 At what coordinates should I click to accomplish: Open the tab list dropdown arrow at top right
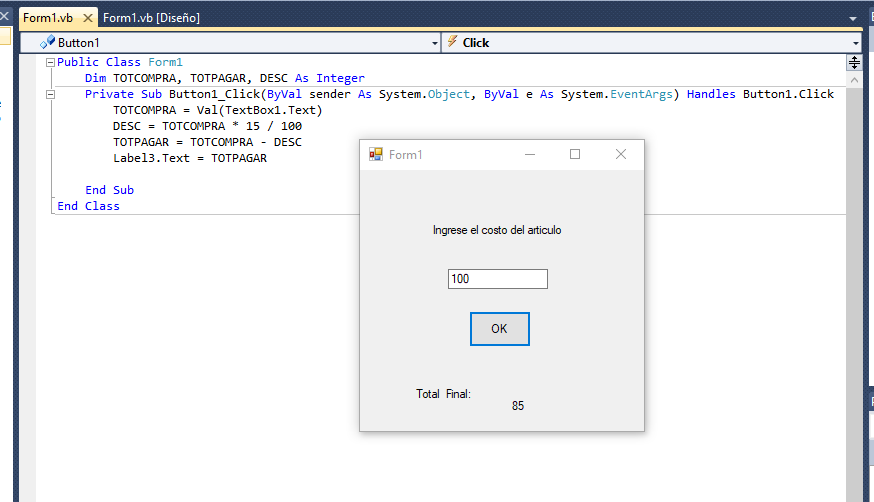tap(853, 18)
